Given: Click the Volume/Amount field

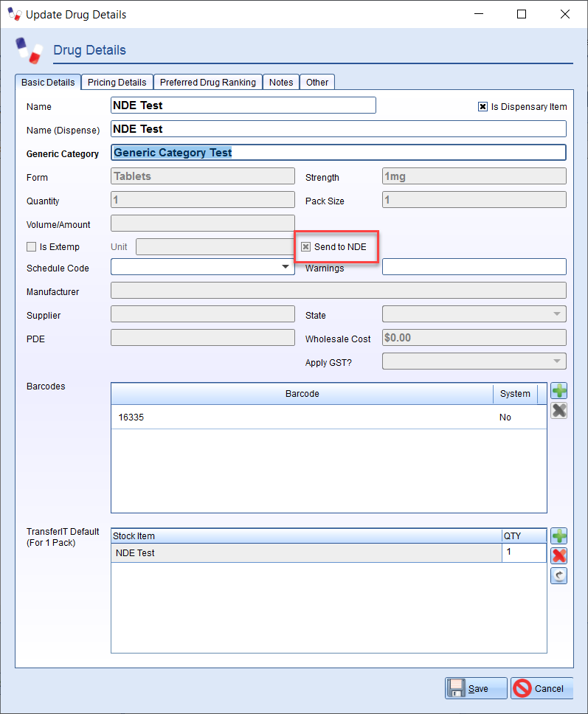Looking at the screenshot, I should (203, 223).
